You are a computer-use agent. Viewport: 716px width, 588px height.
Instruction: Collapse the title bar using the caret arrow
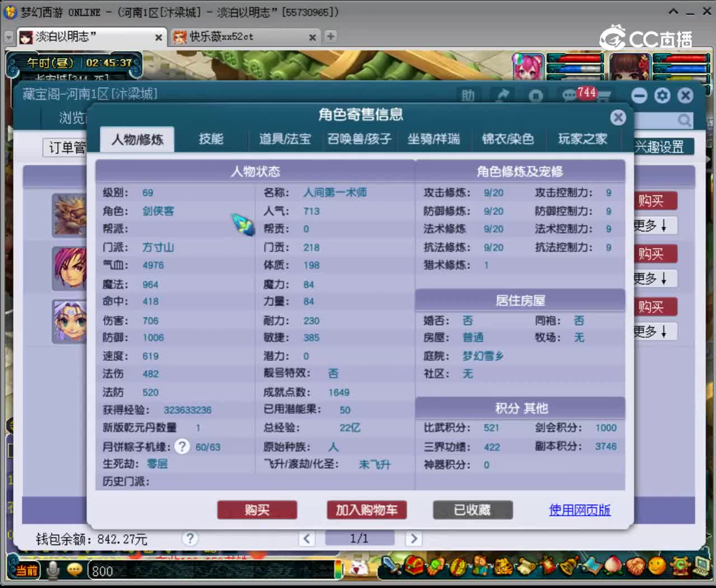673,12
